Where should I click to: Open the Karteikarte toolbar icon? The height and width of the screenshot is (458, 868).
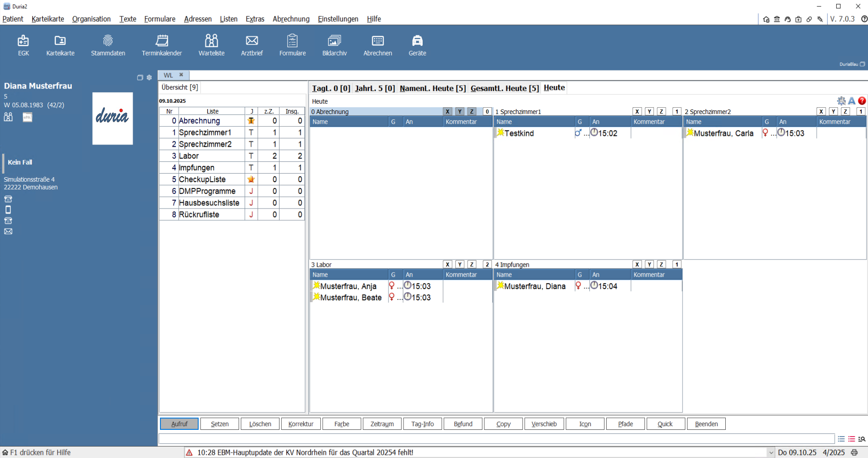(60, 45)
